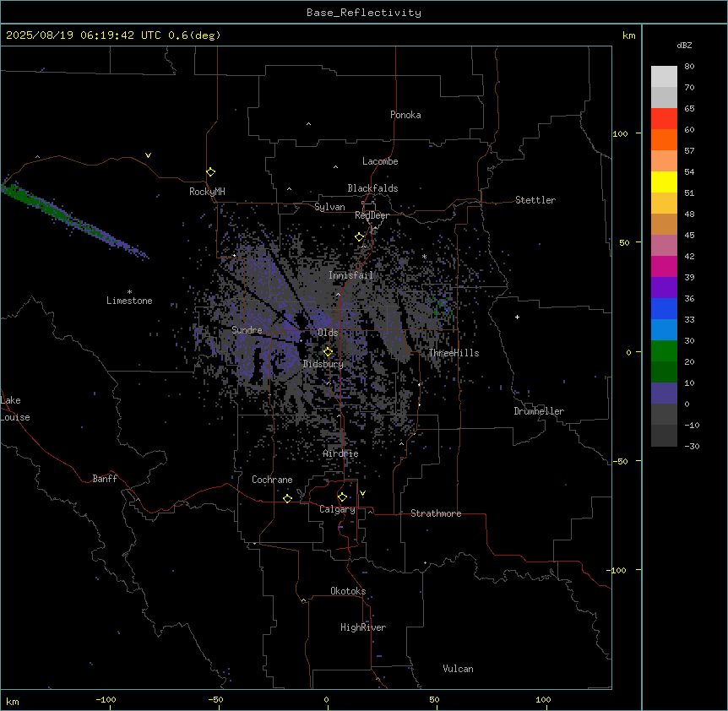Click the Limestone label
The width and height of the screenshot is (728, 711).
coord(129,301)
